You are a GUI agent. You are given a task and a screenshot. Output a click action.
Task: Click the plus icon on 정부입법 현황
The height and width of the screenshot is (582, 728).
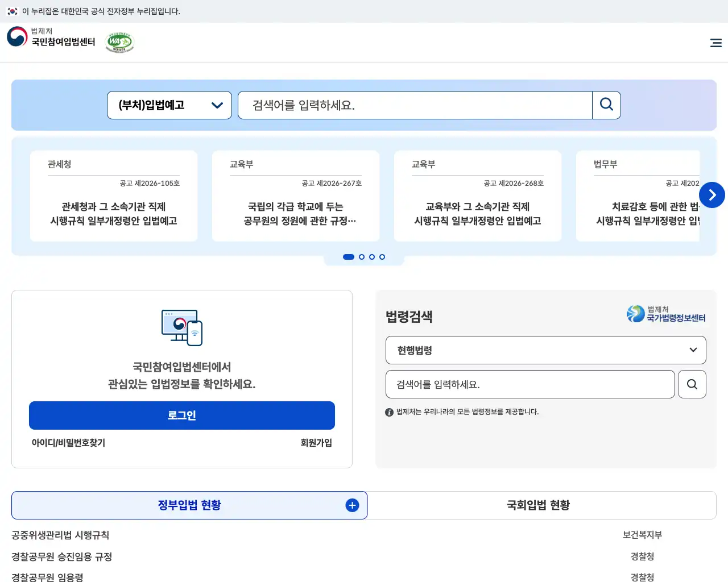point(353,505)
